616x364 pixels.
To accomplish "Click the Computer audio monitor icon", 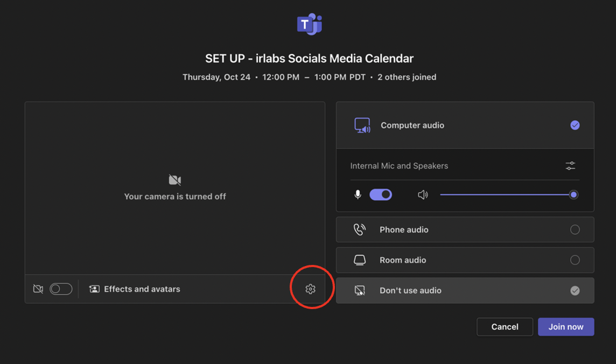I will point(362,125).
